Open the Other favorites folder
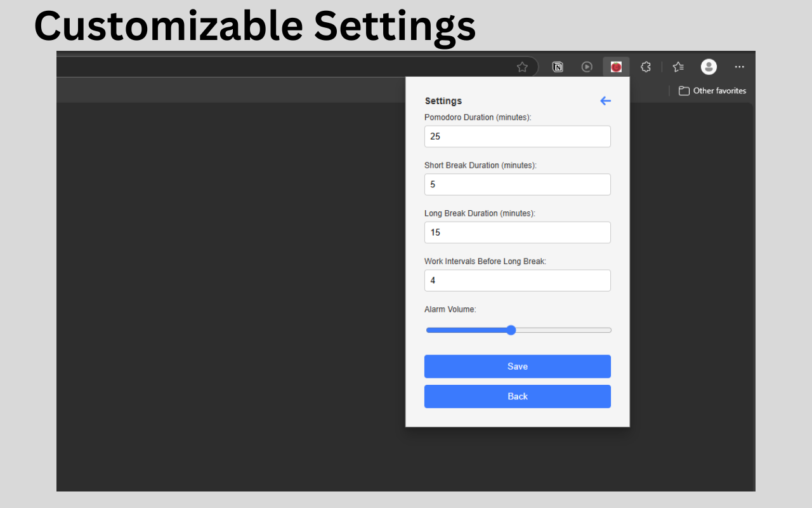The height and width of the screenshot is (508, 812). coord(712,91)
